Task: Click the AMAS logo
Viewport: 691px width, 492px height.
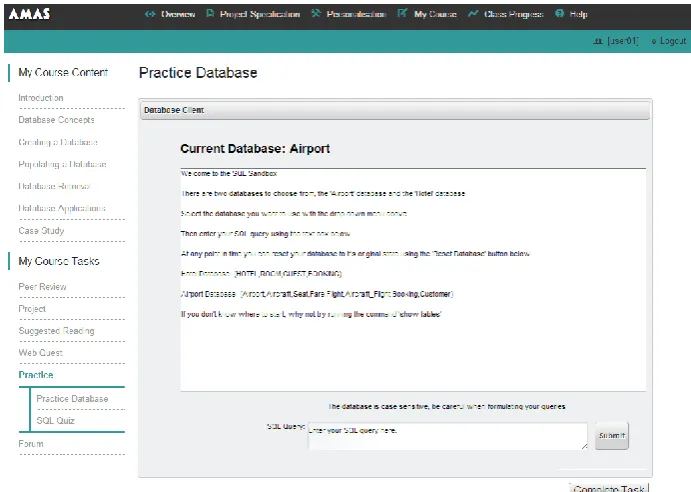Action: point(29,14)
